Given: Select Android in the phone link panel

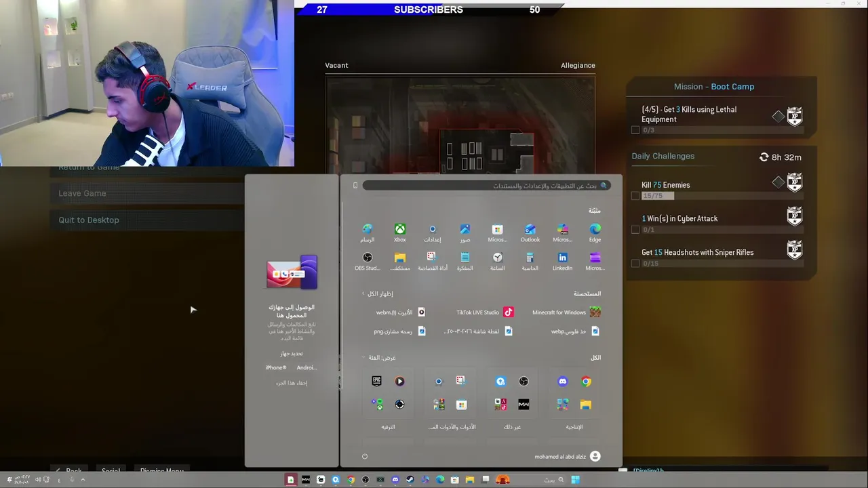Looking at the screenshot, I should click(x=307, y=367).
